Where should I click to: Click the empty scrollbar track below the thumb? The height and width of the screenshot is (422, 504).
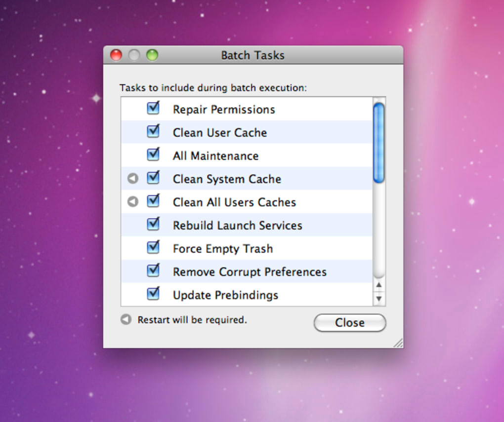(x=379, y=230)
